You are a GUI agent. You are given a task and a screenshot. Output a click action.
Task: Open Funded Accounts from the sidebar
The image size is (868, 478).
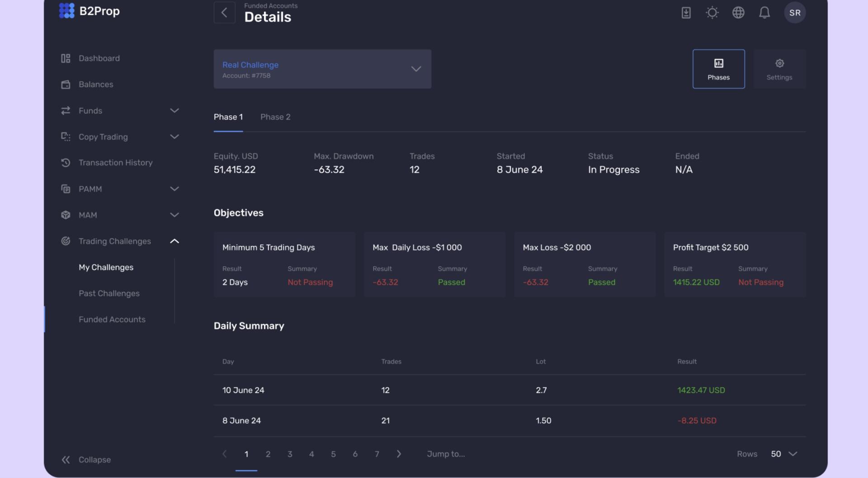click(x=112, y=319)
